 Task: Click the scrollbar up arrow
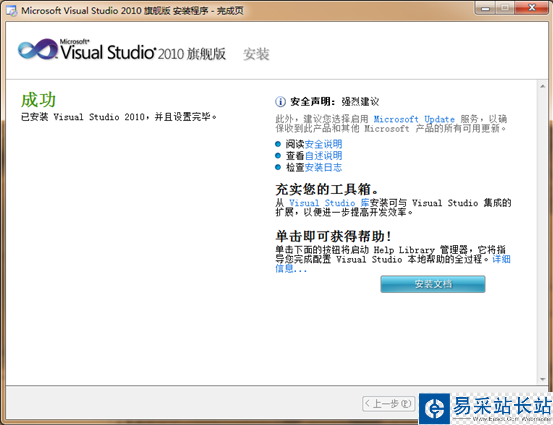click(542, 86)
